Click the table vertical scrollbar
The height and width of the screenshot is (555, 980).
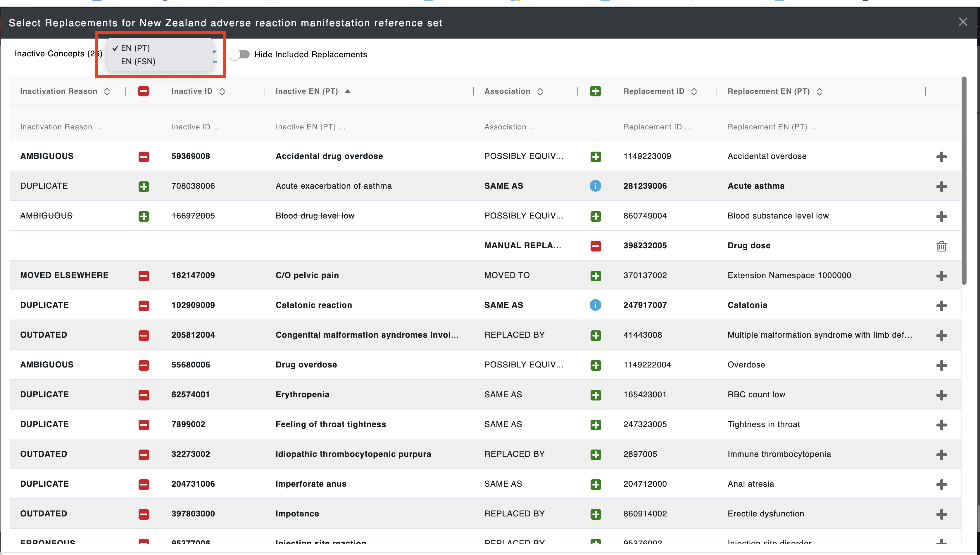click(964, 181)
